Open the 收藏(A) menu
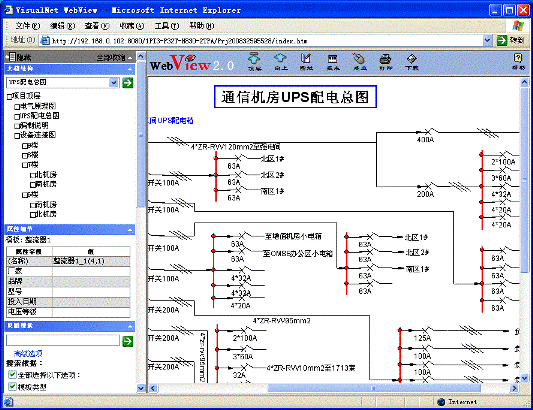 [132, 26]
